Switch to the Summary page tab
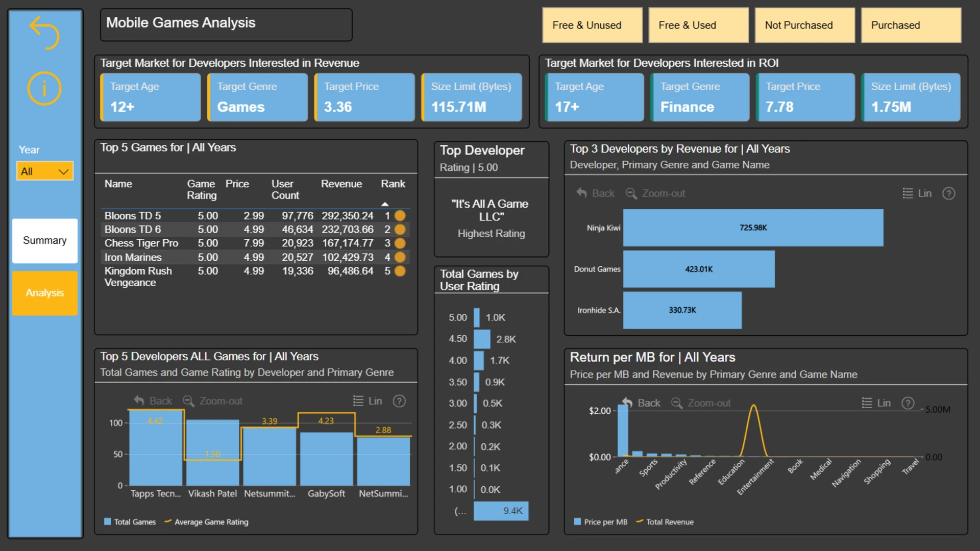Screen dimensions: 980x551 click(x=45, y=241)
